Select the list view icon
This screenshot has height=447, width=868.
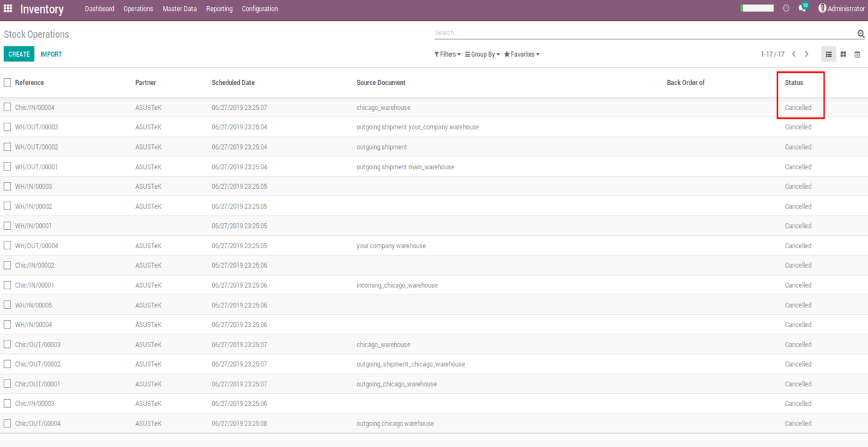(829, 55)
